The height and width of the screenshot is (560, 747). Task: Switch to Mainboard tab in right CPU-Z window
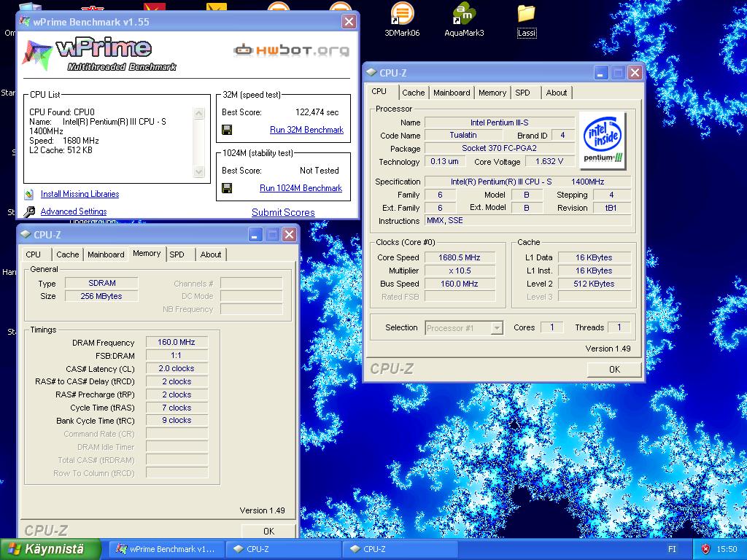pos(452,93)
